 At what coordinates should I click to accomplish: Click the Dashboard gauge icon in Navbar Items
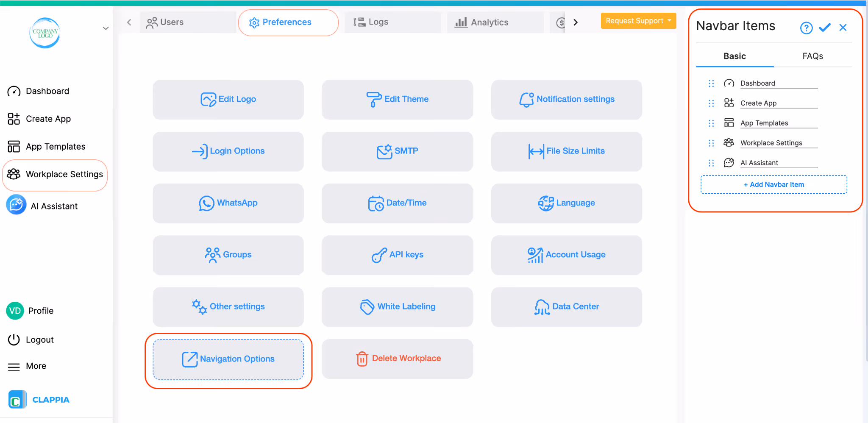coord(729,83)
